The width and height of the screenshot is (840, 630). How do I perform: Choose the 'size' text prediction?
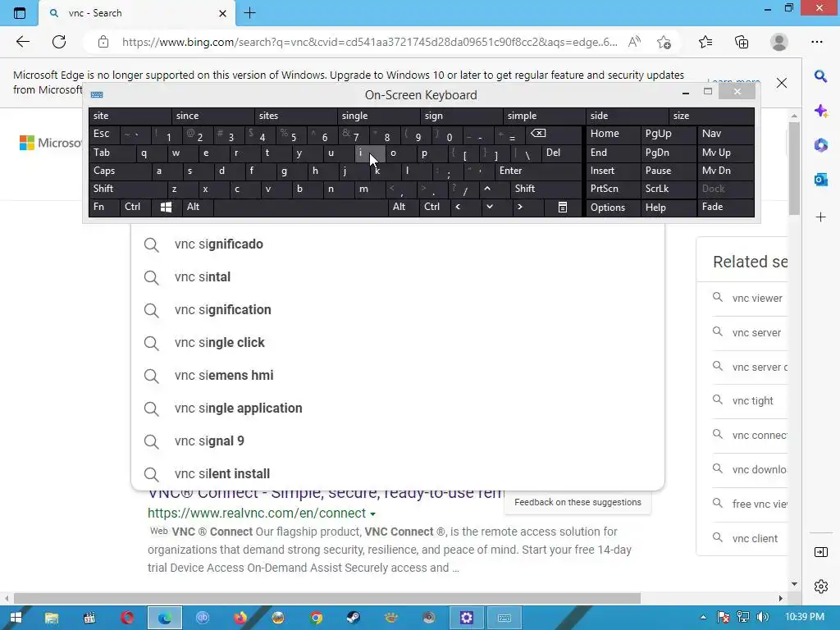click(x=711, y=116)
